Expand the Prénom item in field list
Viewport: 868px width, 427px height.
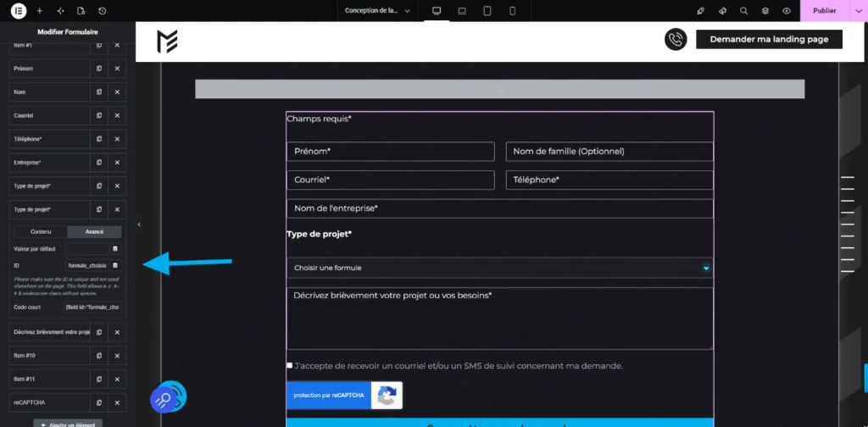coord(50,69)
